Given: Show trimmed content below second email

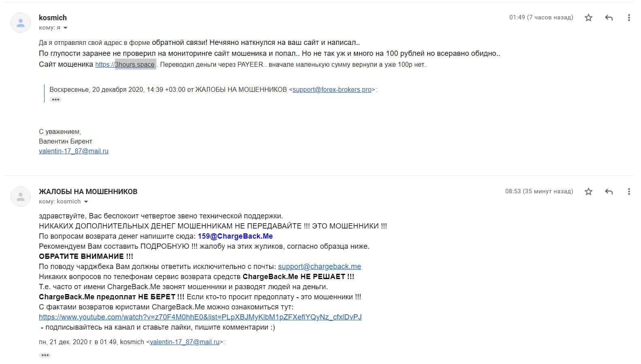Looking at the screenshot, I should pyautogui.click(x=45, y=355).
